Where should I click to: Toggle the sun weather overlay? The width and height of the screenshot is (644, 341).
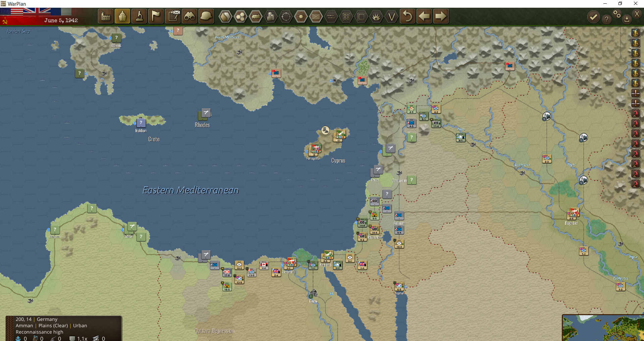(301, 16)
